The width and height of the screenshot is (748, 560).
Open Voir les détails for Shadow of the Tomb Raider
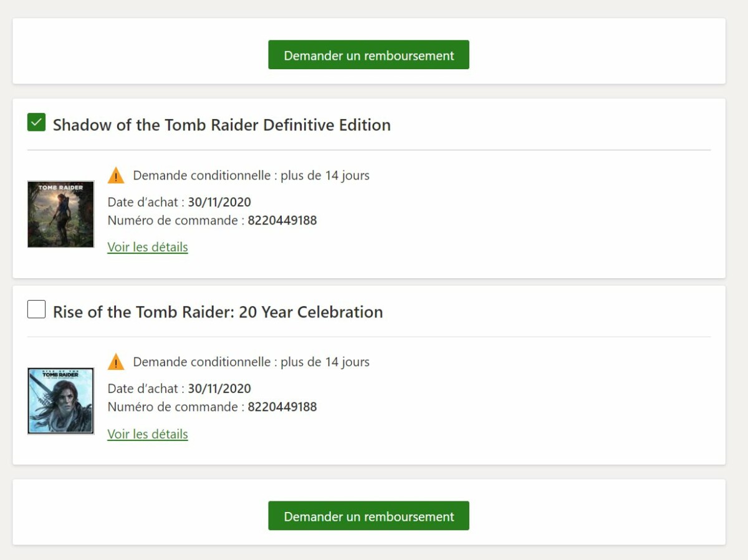148,247
